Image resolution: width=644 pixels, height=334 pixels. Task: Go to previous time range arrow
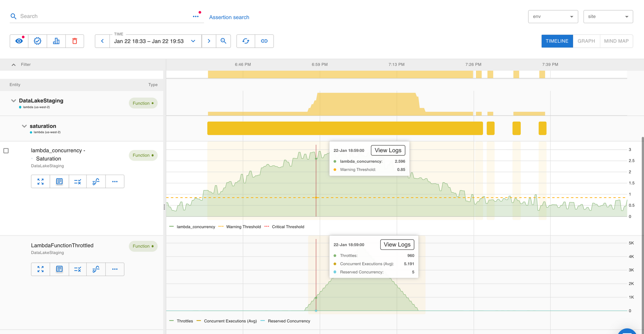[x=102, y=41]
